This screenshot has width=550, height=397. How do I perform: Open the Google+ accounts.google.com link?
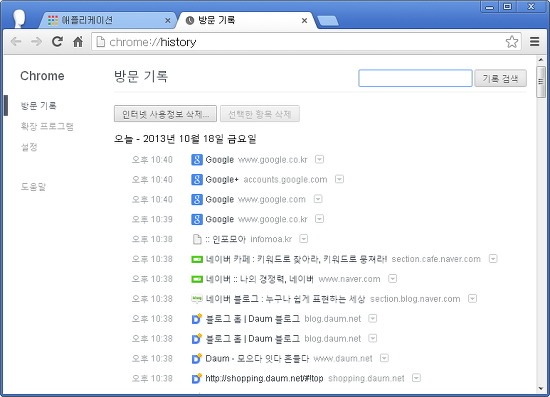[x=222, y=180]
